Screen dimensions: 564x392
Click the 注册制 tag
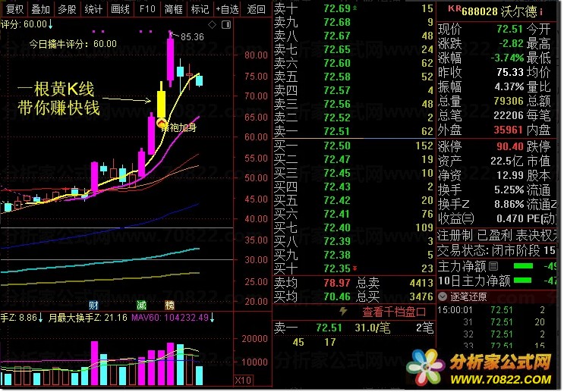tap(455, 236)
